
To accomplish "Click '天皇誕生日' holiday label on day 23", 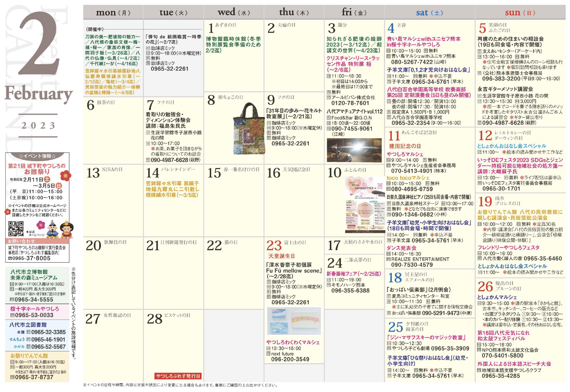I will coord(281,256).
